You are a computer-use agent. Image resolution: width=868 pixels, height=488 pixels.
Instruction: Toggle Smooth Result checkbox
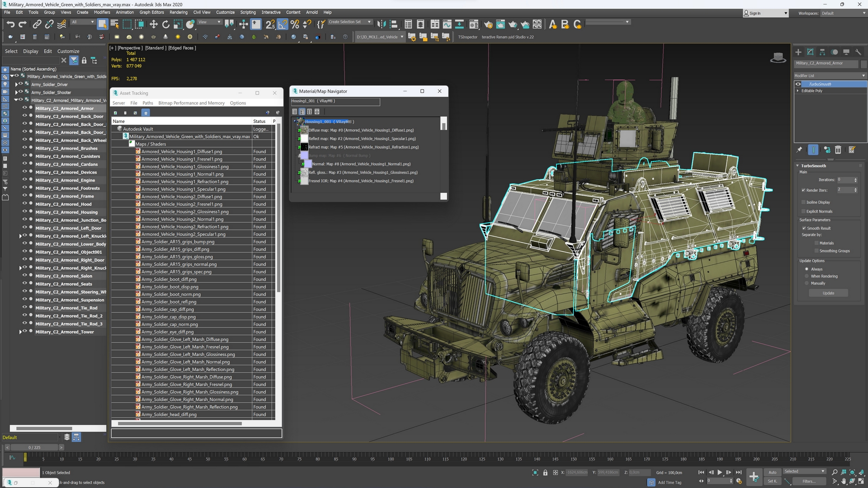pyautogui.click(x=804, y=228)
